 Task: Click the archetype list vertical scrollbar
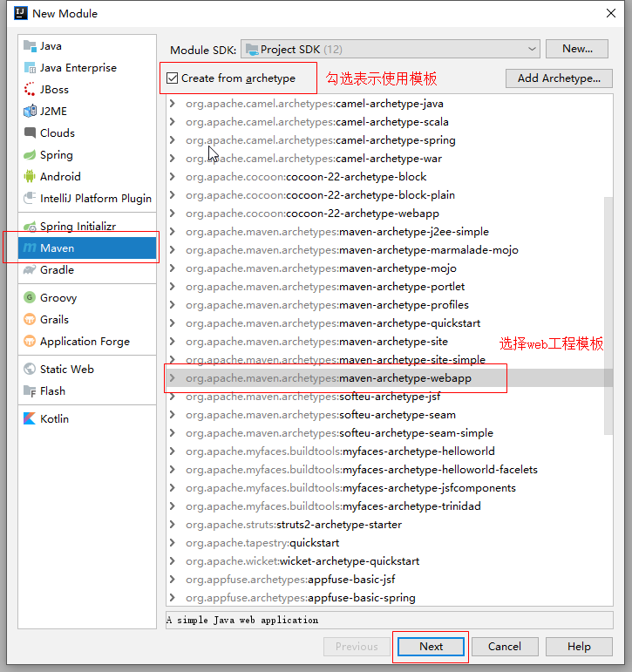pos(608,316)
